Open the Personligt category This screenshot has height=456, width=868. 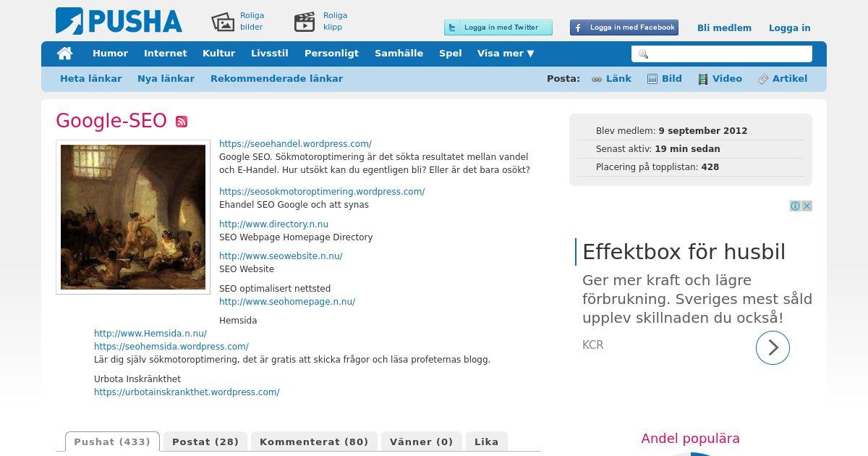331,54
